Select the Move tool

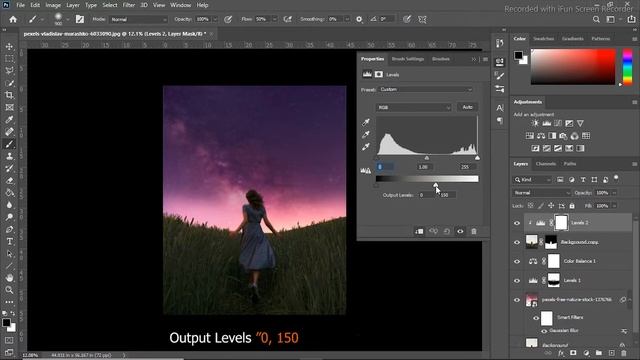9,47
